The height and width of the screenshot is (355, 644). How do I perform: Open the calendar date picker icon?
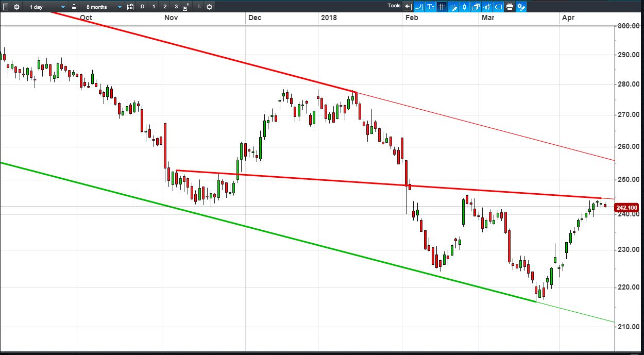(130, 7)
